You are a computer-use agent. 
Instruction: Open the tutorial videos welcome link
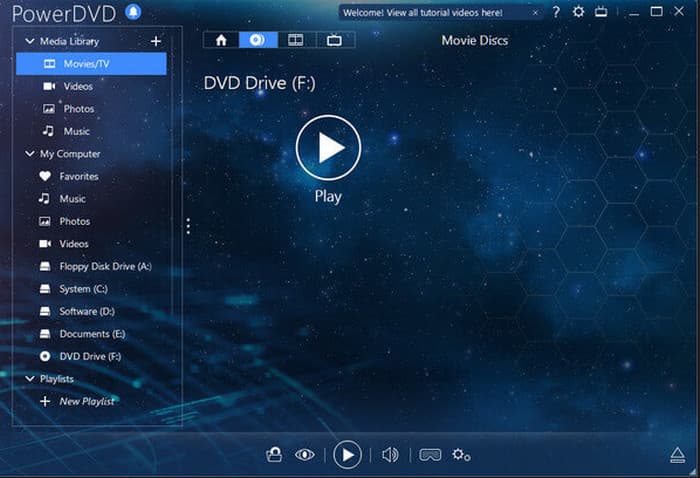point(423,13)
